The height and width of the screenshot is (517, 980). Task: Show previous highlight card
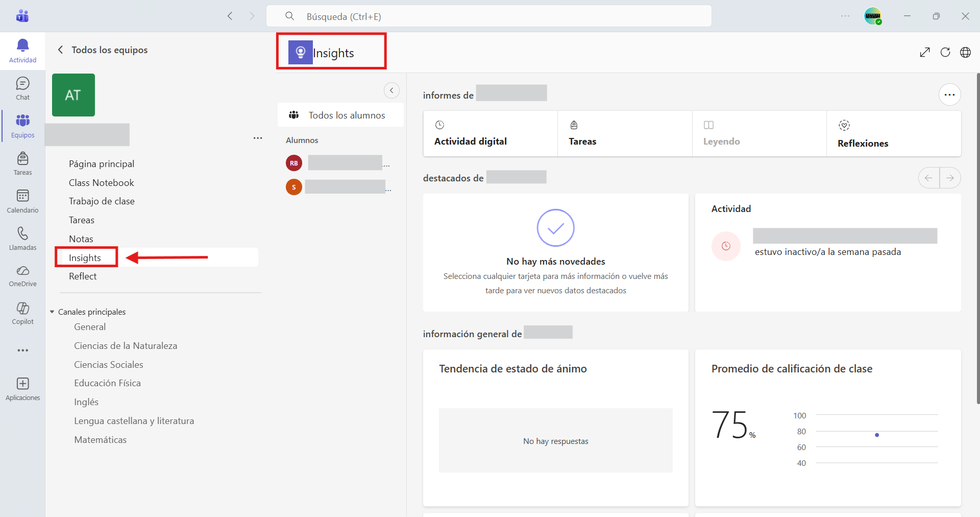[x=928, y=178]
